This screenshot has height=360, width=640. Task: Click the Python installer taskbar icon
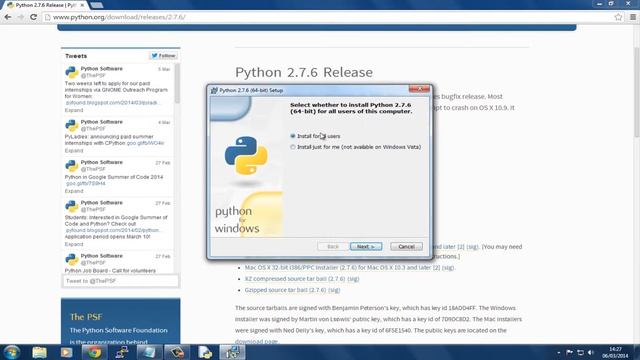coord(232,352)
